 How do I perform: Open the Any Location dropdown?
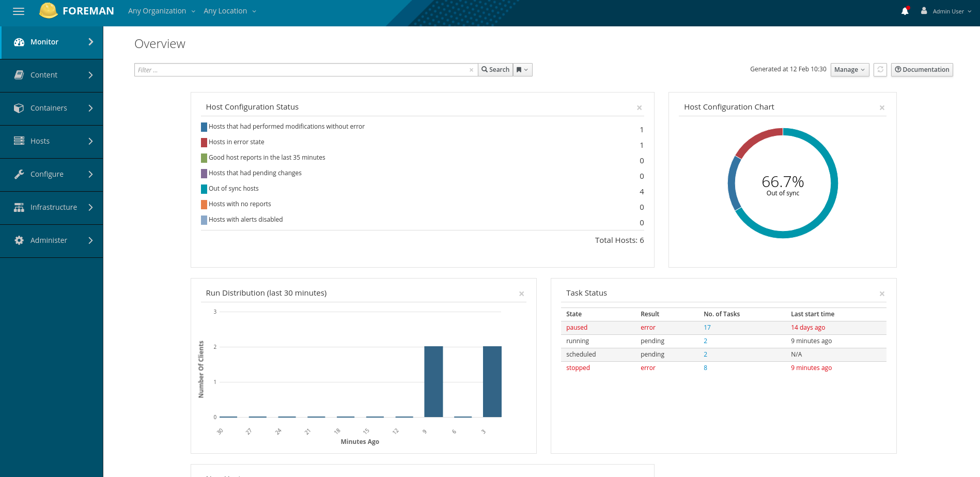229,11
